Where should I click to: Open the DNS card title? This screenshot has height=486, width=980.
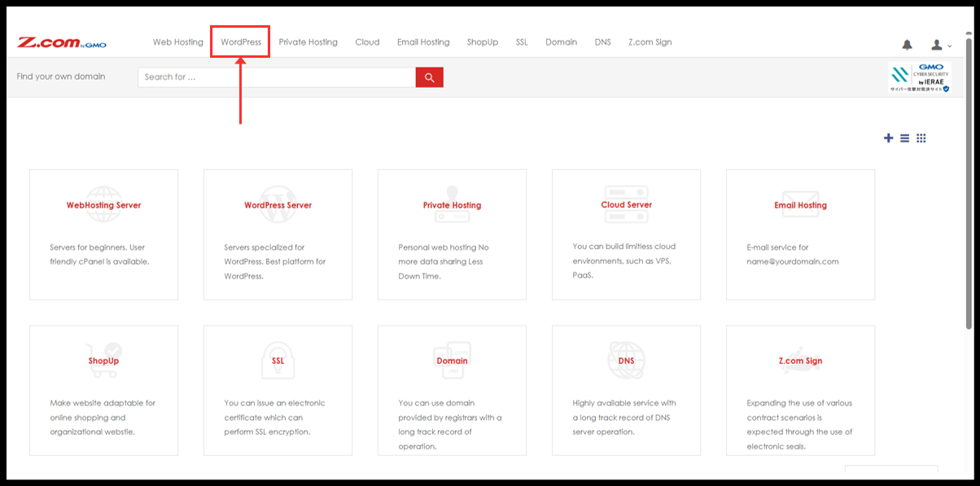[x=626, y=361]
